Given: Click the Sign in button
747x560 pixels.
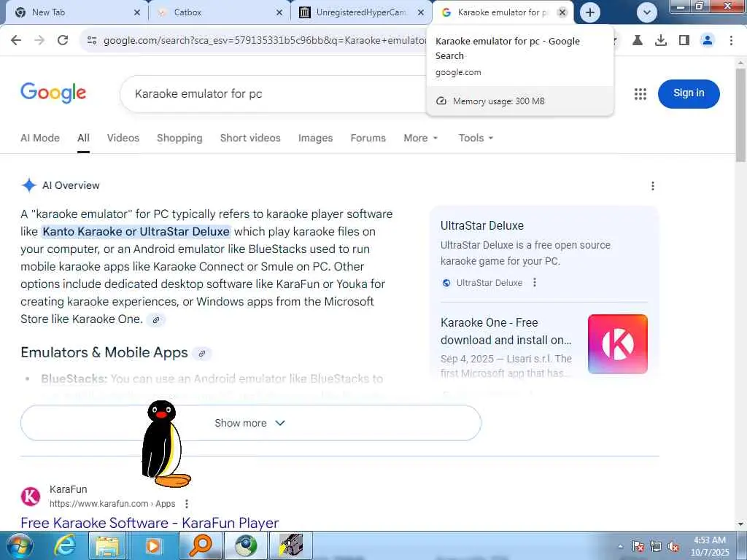Looking at the screenshot, I should click(689, 93).
